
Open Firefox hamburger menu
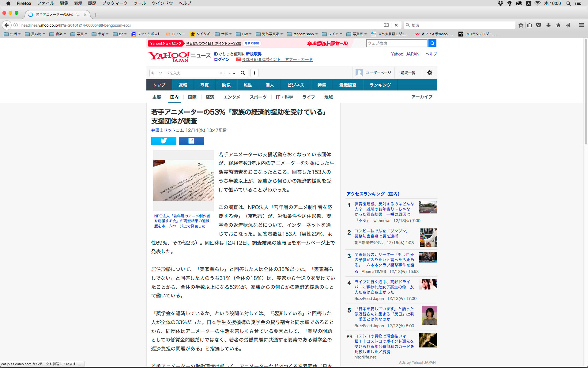click(581, 25)
